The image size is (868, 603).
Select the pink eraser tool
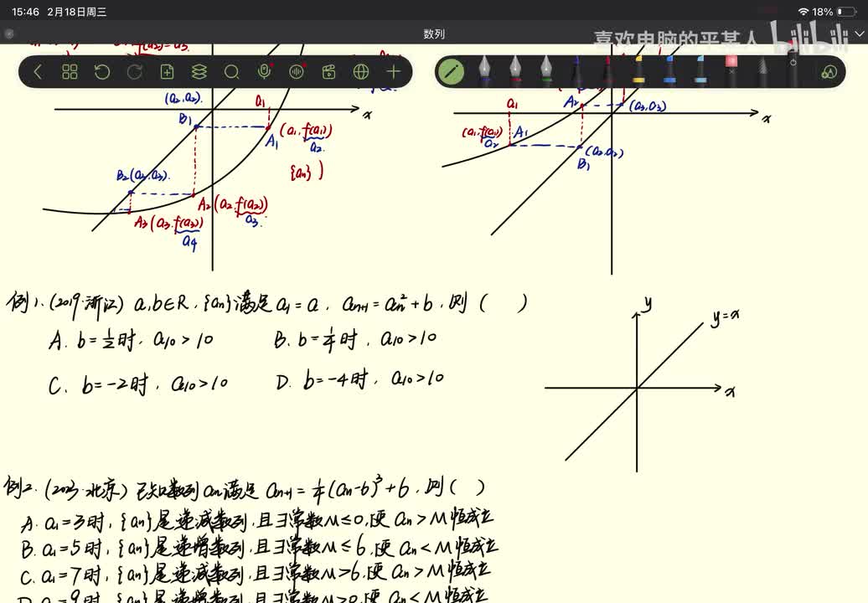pyautogui.click(x=731, y=71)
